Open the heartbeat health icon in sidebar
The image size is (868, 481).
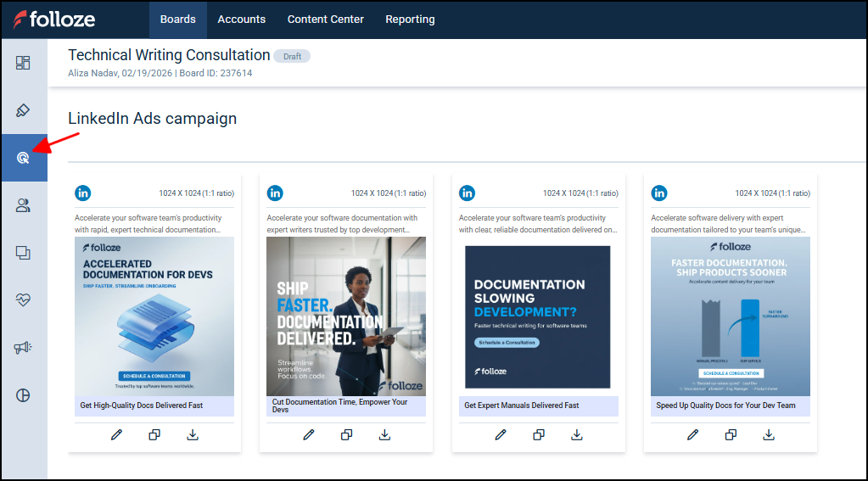23,300
